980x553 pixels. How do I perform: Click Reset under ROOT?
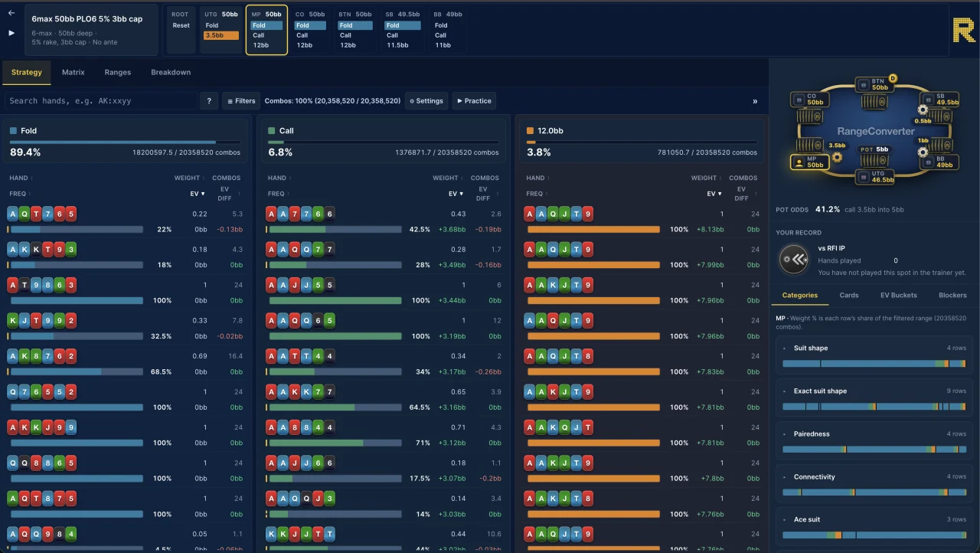(181, 25)
